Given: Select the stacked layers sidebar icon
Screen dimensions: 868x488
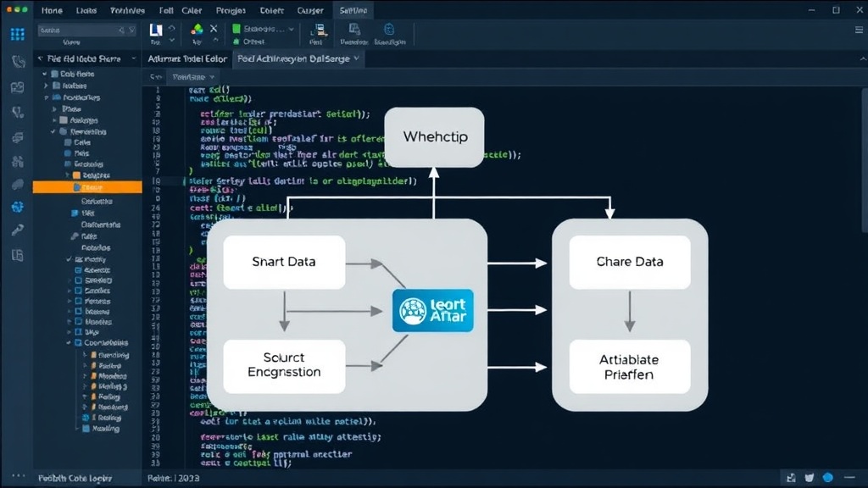Looking at the screenshot, I should (x=18, y=137).
